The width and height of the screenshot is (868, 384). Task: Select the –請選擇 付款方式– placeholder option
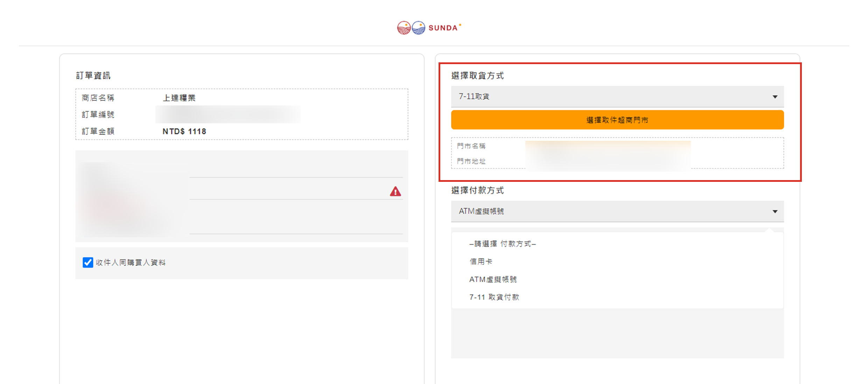point(503,244)
